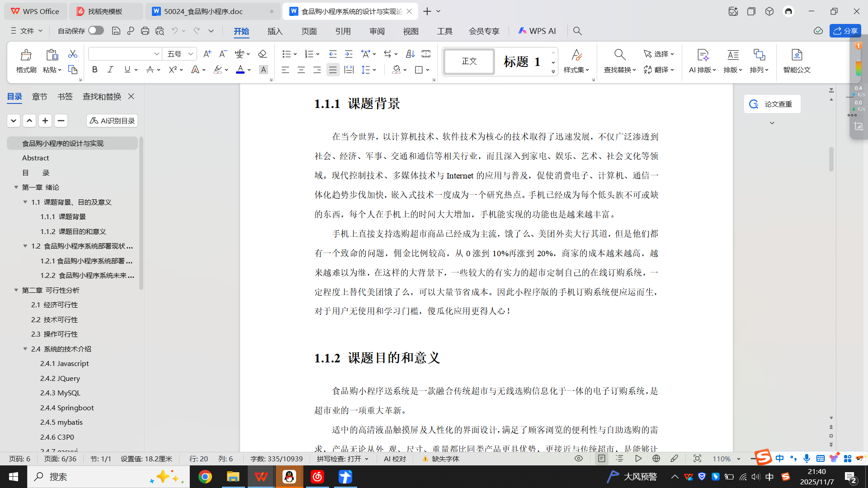Click the italic formatting icon
868x488 pixels.
(x=110, y=70)
